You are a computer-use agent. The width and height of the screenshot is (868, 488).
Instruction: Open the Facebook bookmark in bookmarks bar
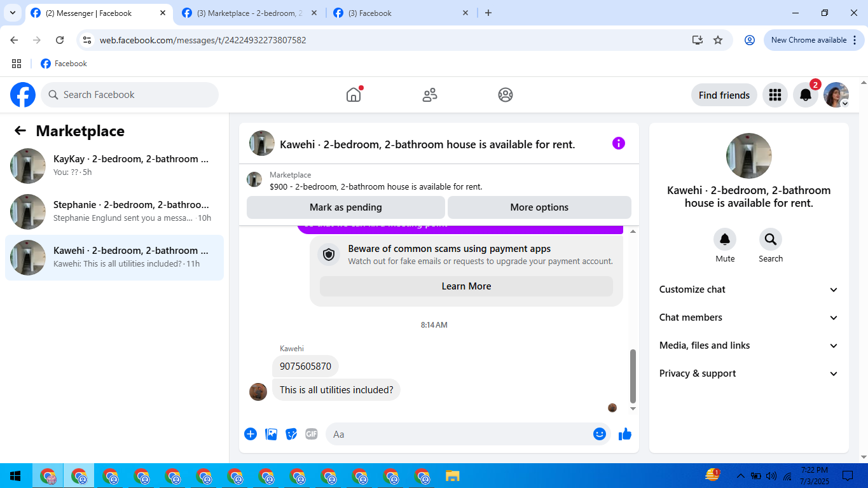point(64,64)
